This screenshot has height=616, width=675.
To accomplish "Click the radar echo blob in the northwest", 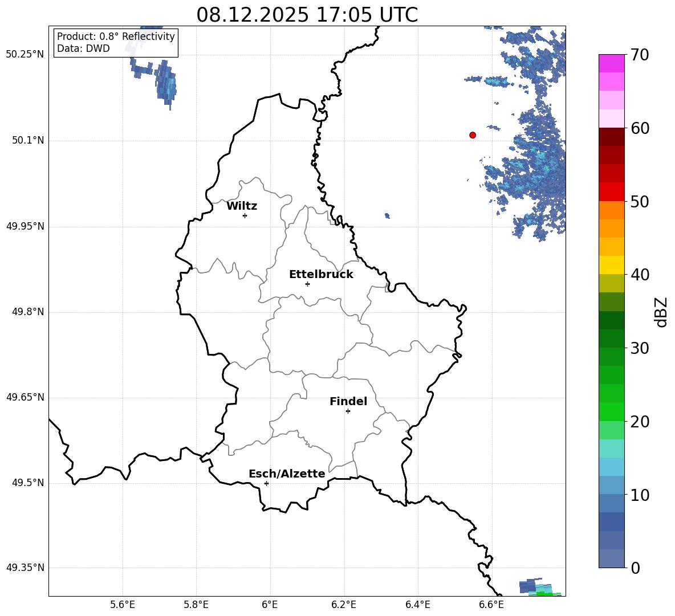I will 165,84.
